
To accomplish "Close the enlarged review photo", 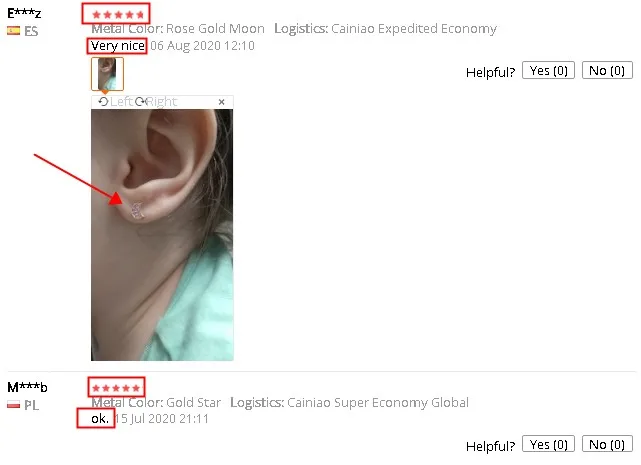I will [222, 102].
